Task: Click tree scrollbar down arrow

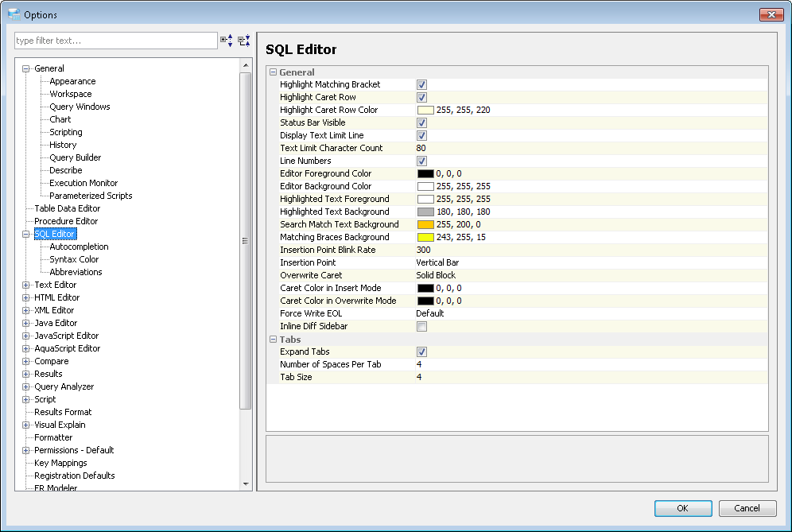Action: [246, 484]
